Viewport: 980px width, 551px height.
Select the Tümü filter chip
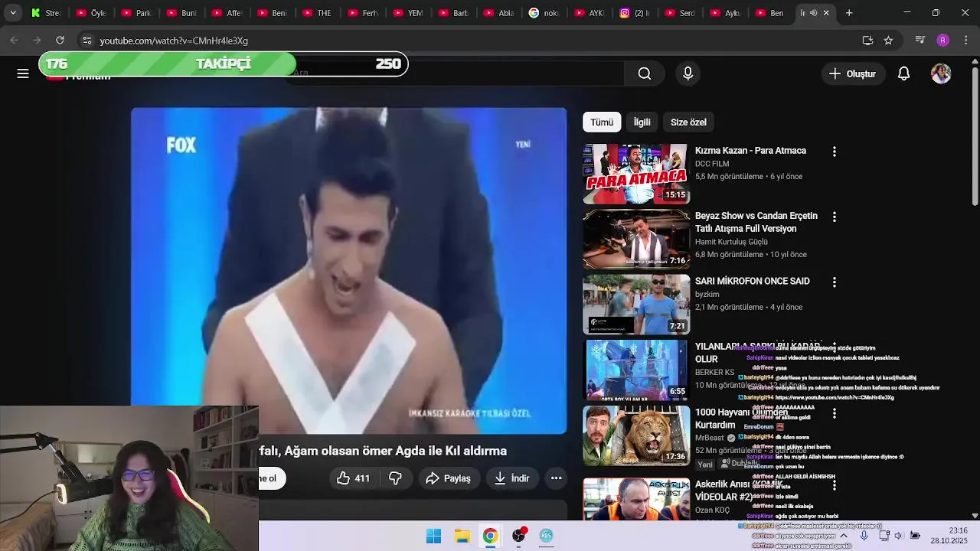coord(602,122)
